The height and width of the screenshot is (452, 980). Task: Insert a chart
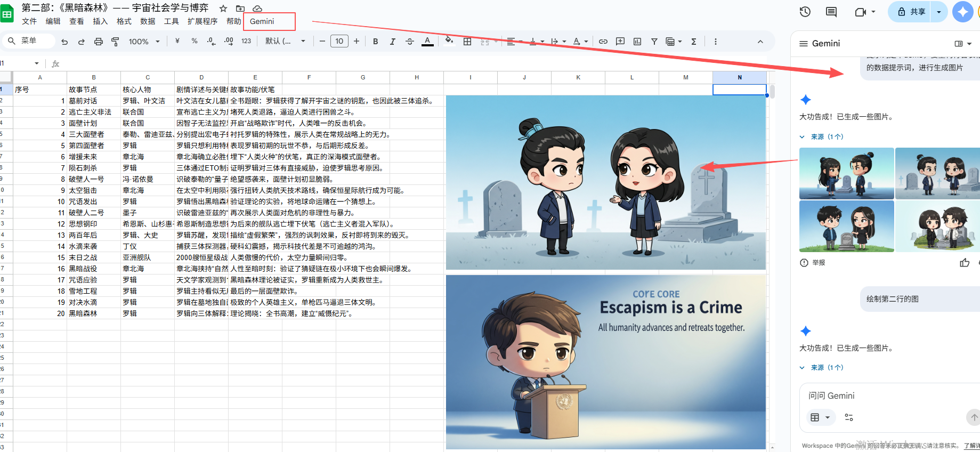637,41
